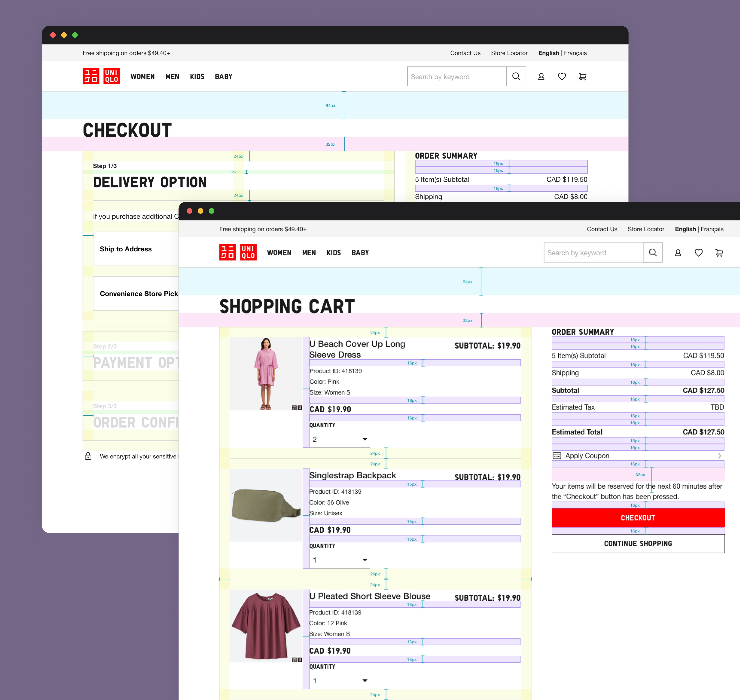Open quantity dropdown for Beach Cover Up Dress
This screenshot has width=740, height=700.
339,439
